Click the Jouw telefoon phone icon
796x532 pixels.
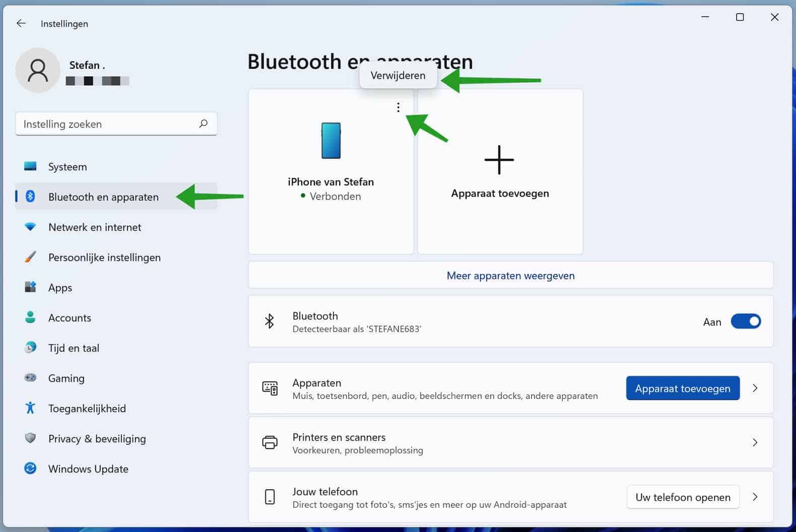(270, 497)
